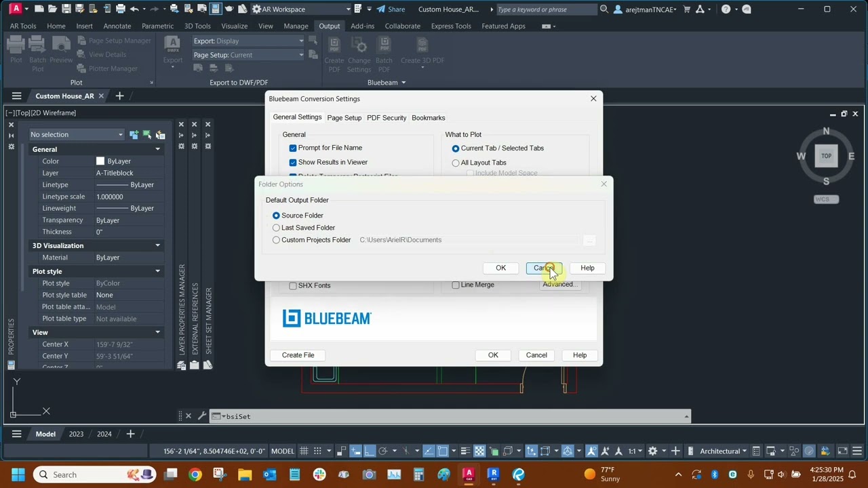Click the Create PDF Bluebeam icon
The image size is (868, 488).
334,46
